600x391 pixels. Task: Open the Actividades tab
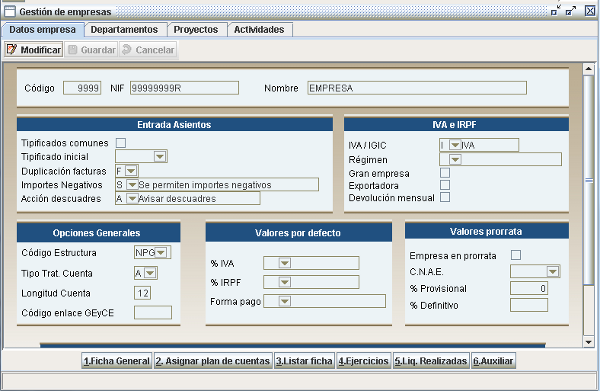point(259,29)
